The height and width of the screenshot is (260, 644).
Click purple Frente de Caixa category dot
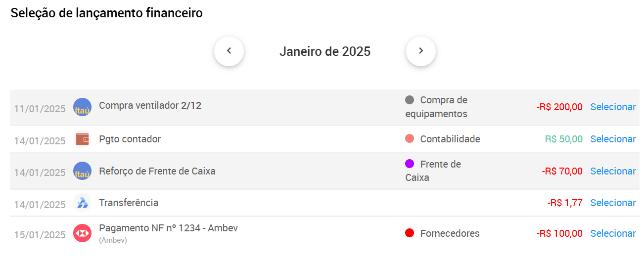tap(410, 164)
